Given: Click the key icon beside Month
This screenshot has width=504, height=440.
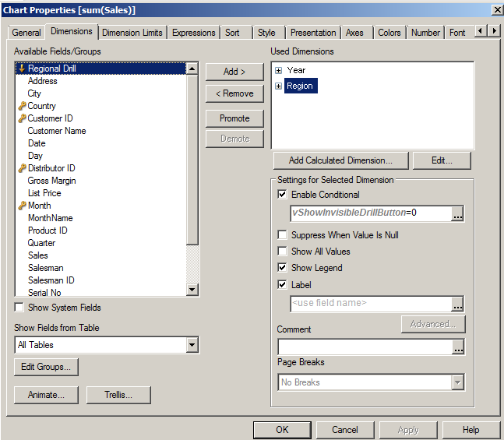Looking at the screenshot, I should pos(22,206).
